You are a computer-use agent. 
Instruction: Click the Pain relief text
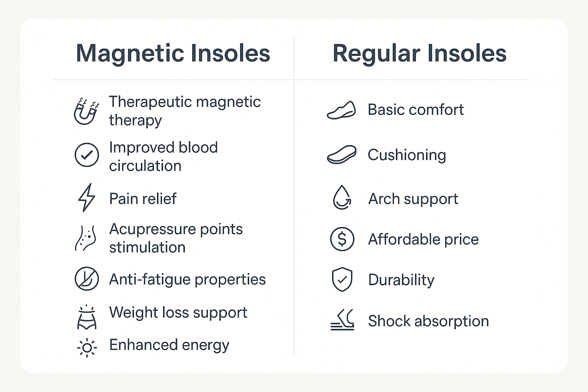tap(143, 199)
